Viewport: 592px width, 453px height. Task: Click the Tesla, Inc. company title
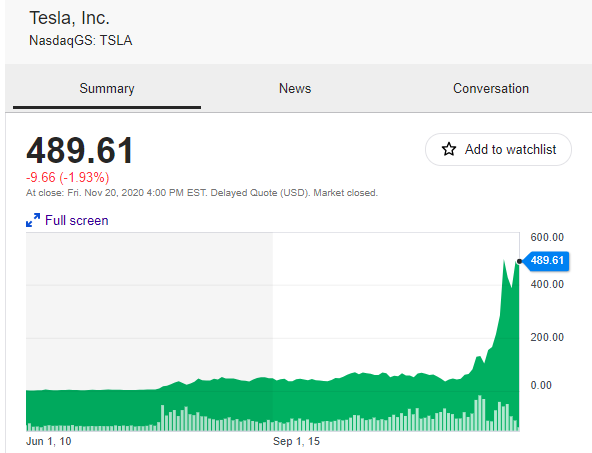point(69,18)
